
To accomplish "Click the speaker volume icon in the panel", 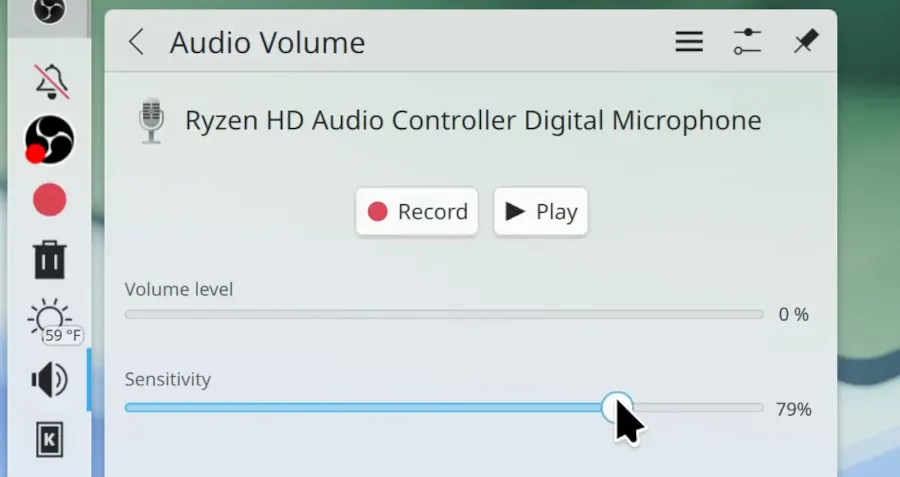I will coord(50,379).
